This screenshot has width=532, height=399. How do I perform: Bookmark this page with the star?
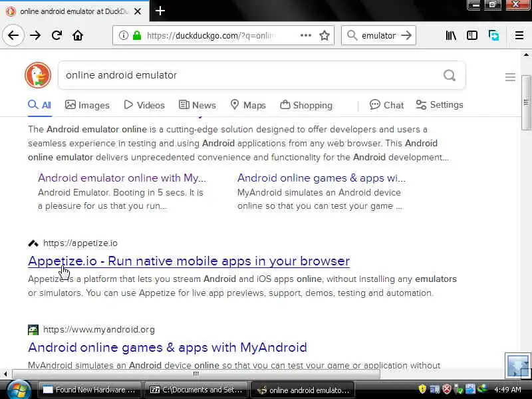pyautogui.click(x=325, y=35)
